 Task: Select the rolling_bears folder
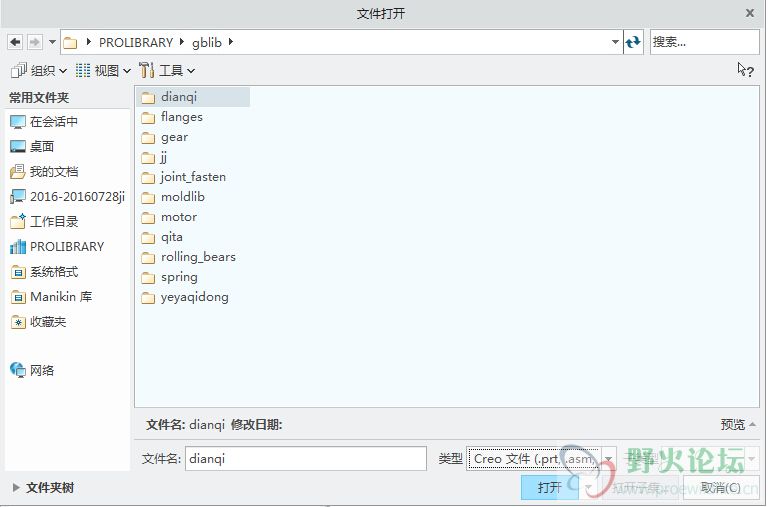tap(188, 257)
